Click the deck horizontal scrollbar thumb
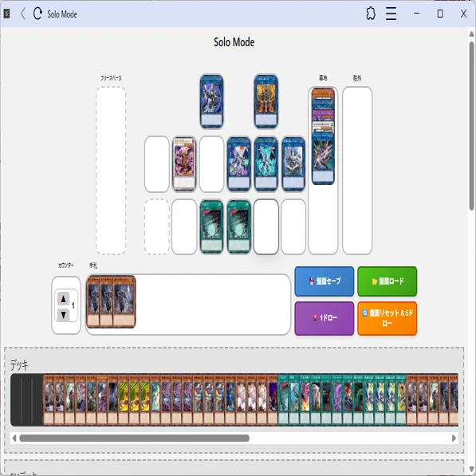This screenshot has width=476, height=476. point(134,438)
